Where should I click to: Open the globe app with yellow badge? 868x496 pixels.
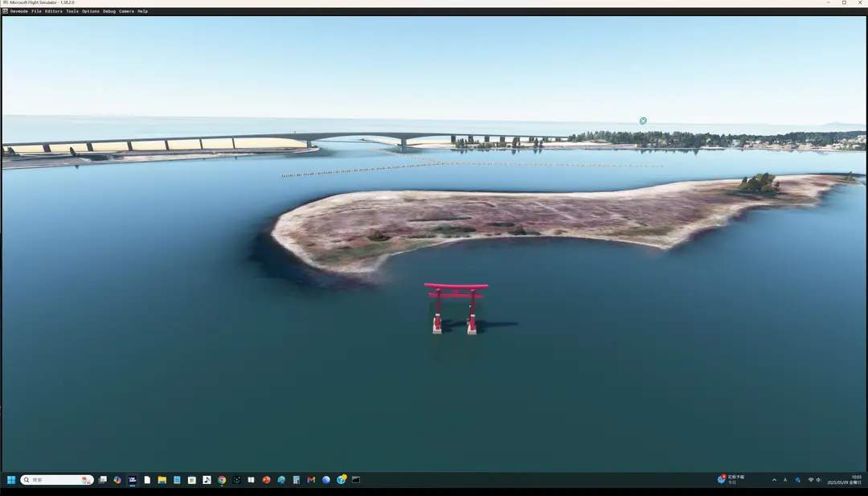pos(341,479)
